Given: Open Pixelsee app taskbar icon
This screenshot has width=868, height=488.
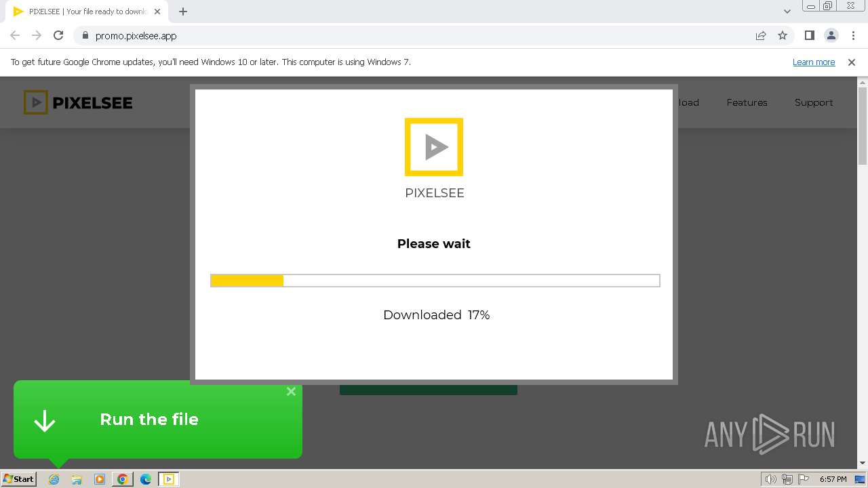Looking at the screenshot, I should (168, 479).
